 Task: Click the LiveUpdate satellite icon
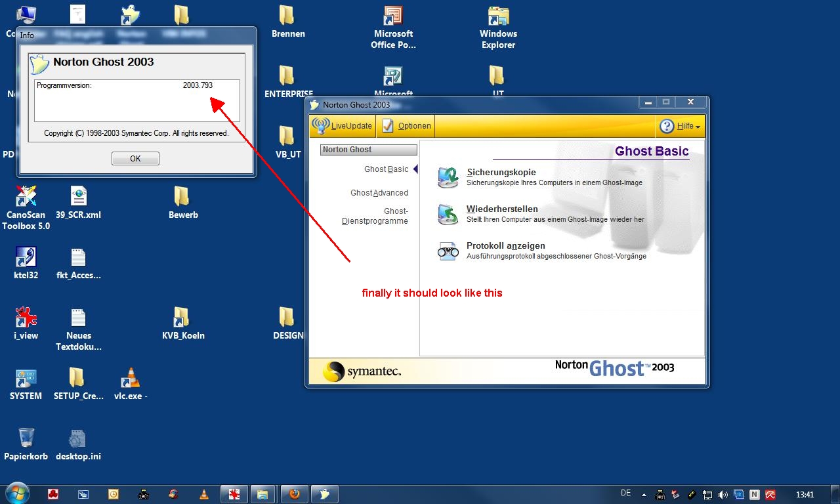(322, 125)
